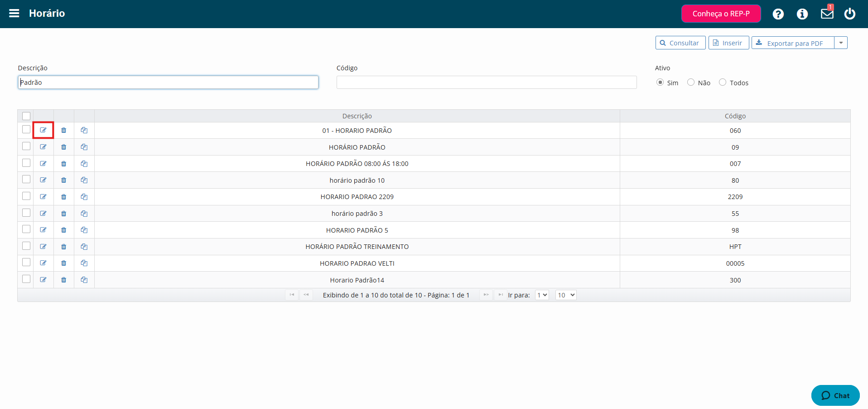Open the rows-per-page 10 dropdown
The height and width of the screenshot is (409, 868).
point(566,295)
